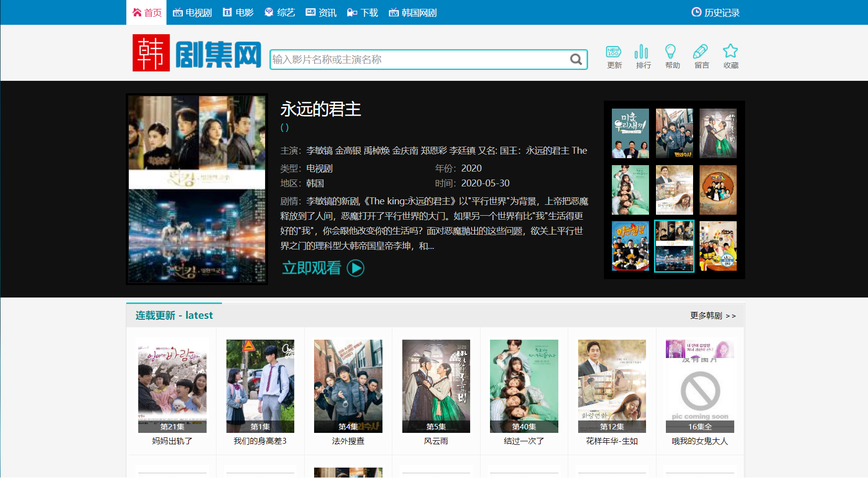
Task: Open the 首页 home tab
Action: pyautogui.click(x=147, y=12)
